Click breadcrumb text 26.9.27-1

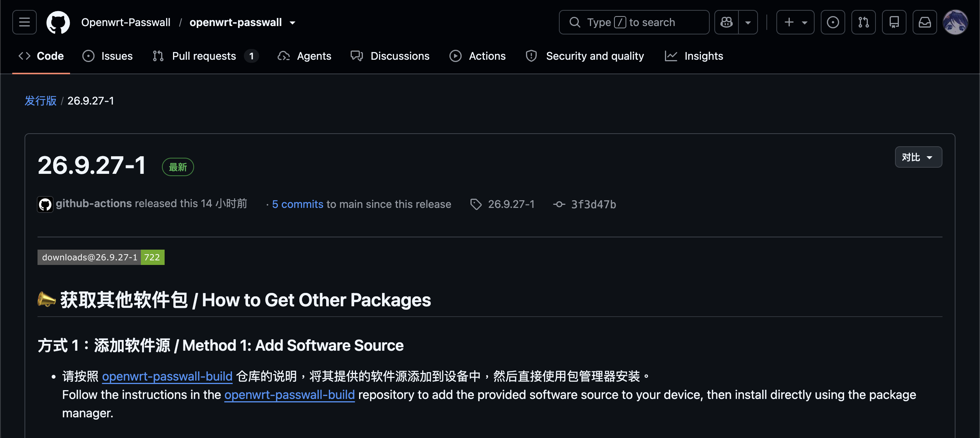[91, 101]
